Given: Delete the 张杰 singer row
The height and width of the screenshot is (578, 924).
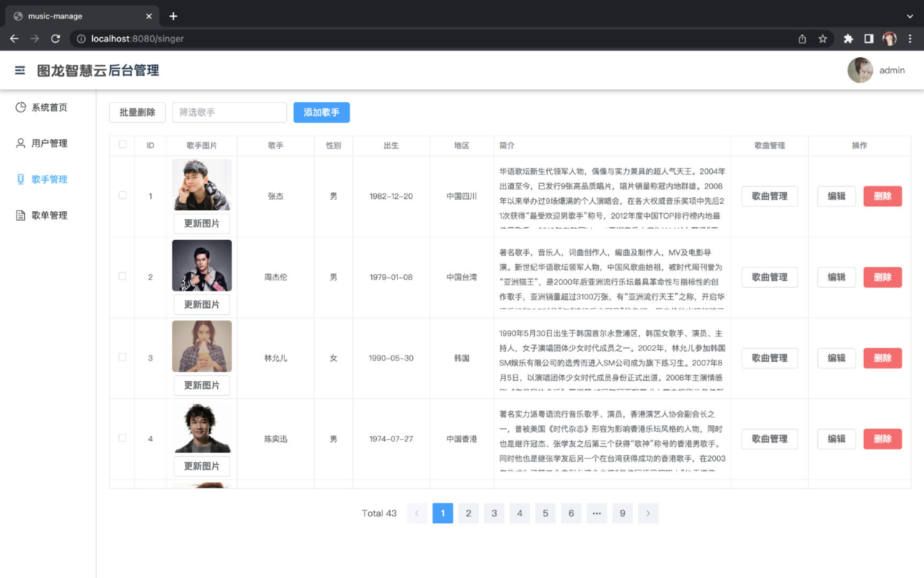Looking at the screenshot, I should tap(883, 196).
